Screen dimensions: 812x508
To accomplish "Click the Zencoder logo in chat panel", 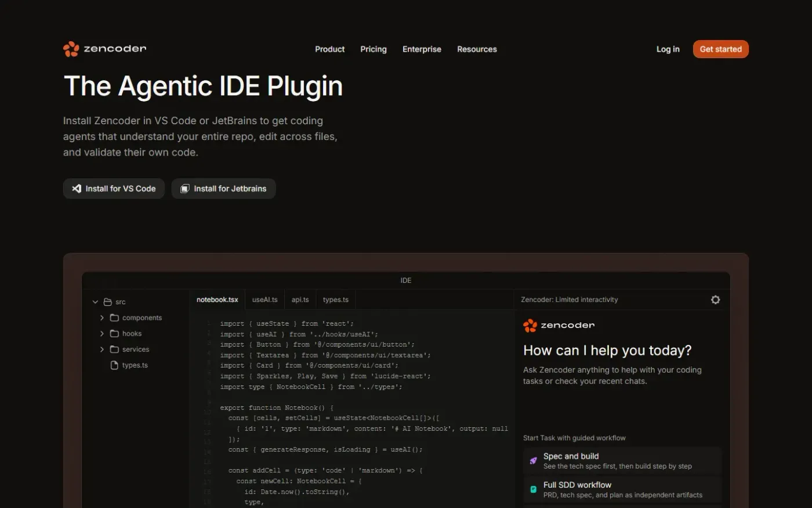I will pos(559,326).
